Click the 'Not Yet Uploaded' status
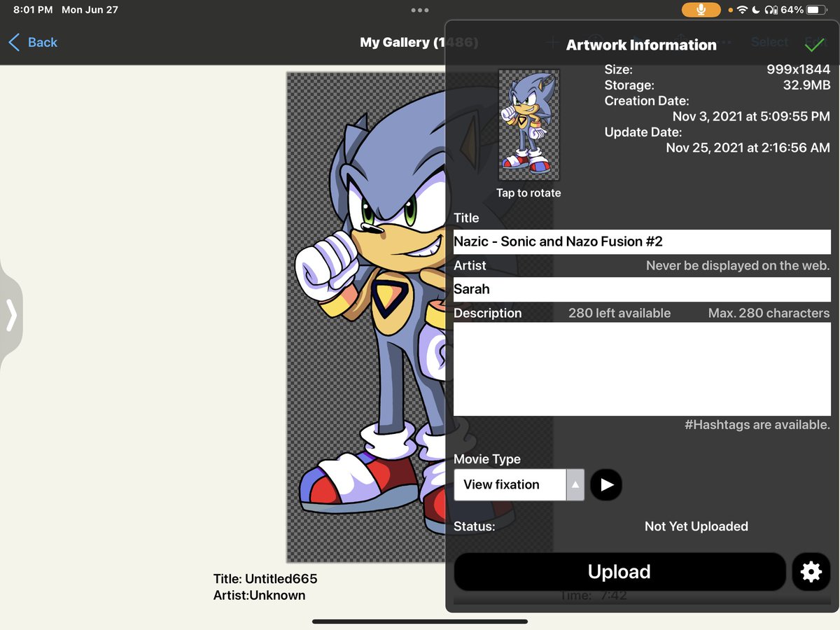The height and width of the screenshot is (630, 840). 696,526
